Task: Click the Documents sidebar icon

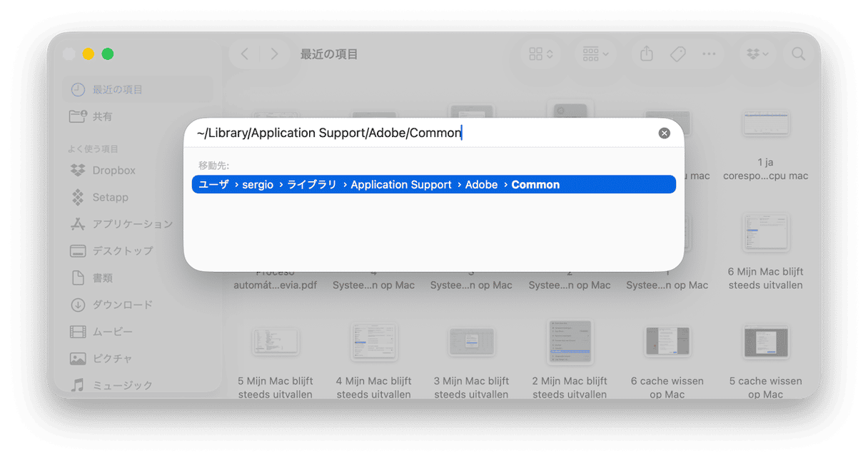Action: pos(78,278)
